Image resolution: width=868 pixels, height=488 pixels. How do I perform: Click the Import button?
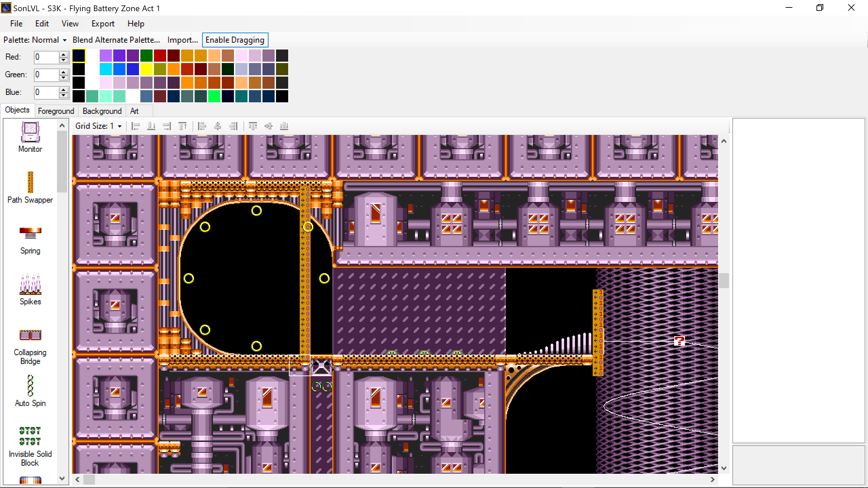182,40
